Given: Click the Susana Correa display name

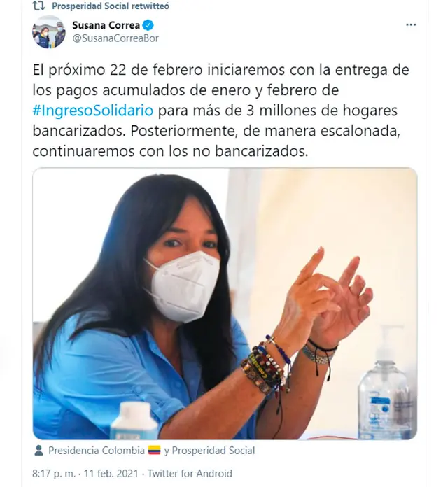Looking at the screenshot, I should coord(106,25).
